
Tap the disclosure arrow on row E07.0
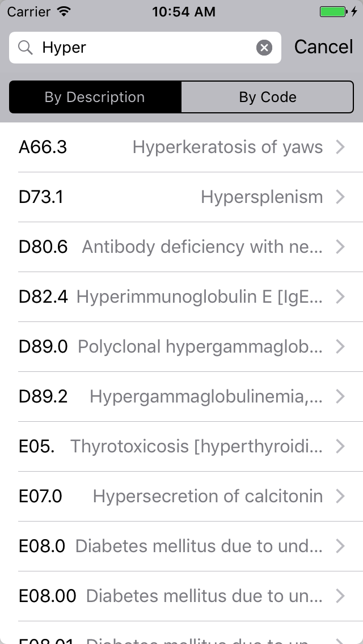(x=340, y=496)
